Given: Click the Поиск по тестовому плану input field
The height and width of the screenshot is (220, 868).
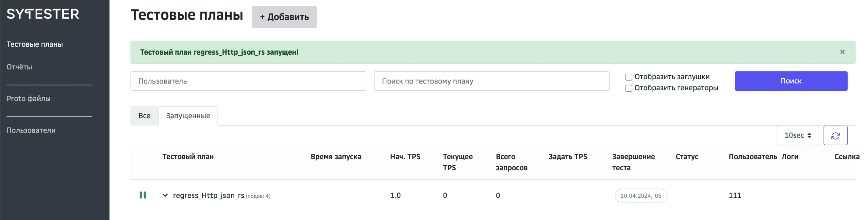Looking at the screenshot, I should [x=491, y=81].
